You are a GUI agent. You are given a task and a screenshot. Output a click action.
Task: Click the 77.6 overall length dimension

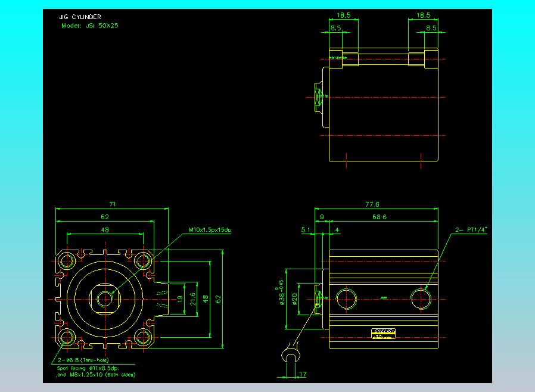372,204
